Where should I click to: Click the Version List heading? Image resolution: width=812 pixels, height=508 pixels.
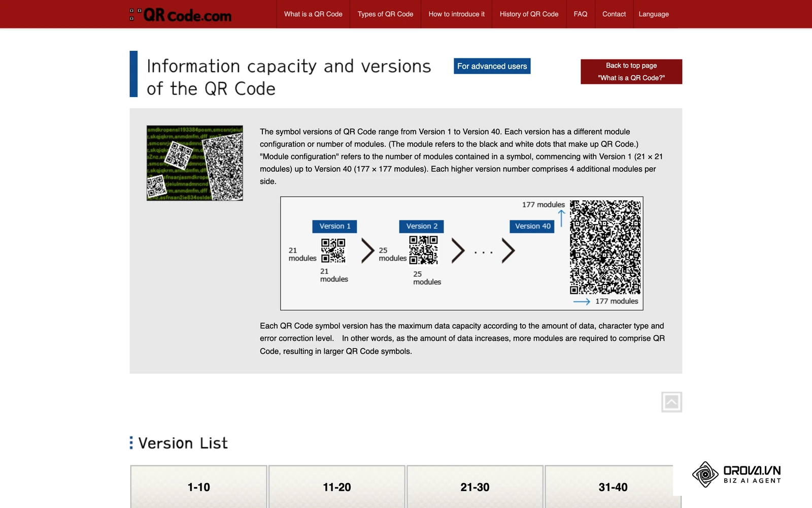[183, 443]
